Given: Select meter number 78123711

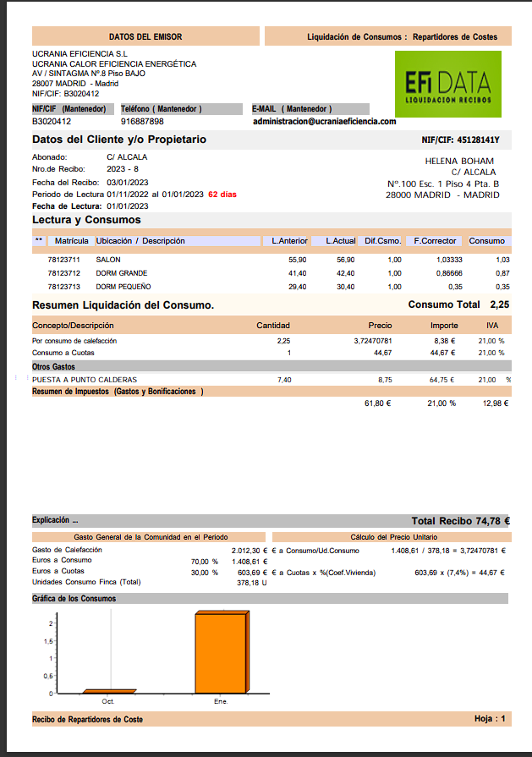Looking at the screenshot, I should click(x=63, y=260).
